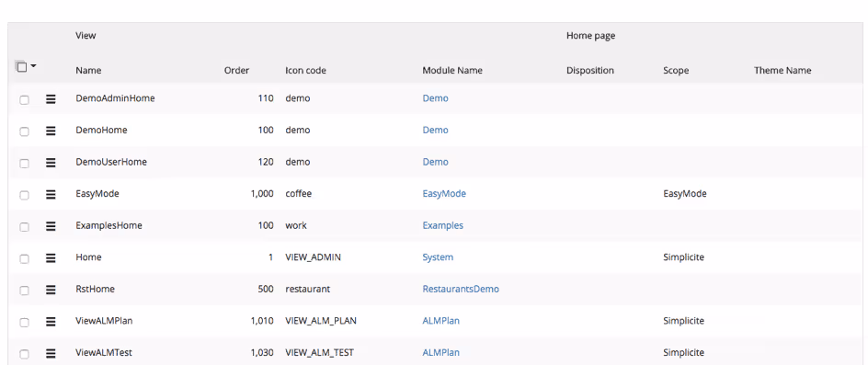Check the box for the ViewALMPlan row
The image size is (868, 365).
[24, 323]
